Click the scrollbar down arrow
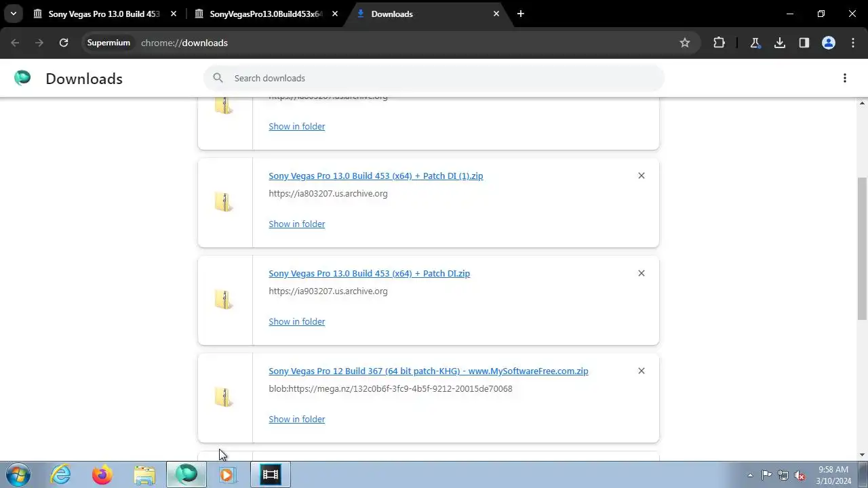This screenshot has height=488, width=868. click(x=863, y=455)
